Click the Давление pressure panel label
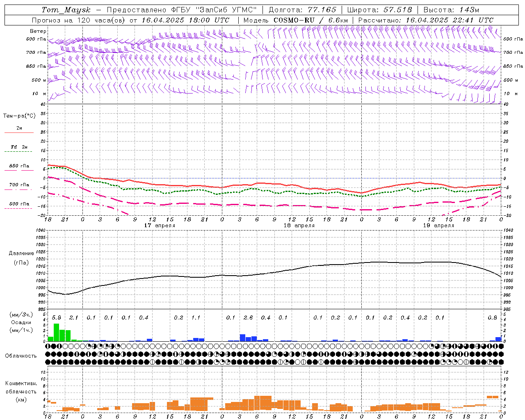525x420 pixels. [21, 253]
